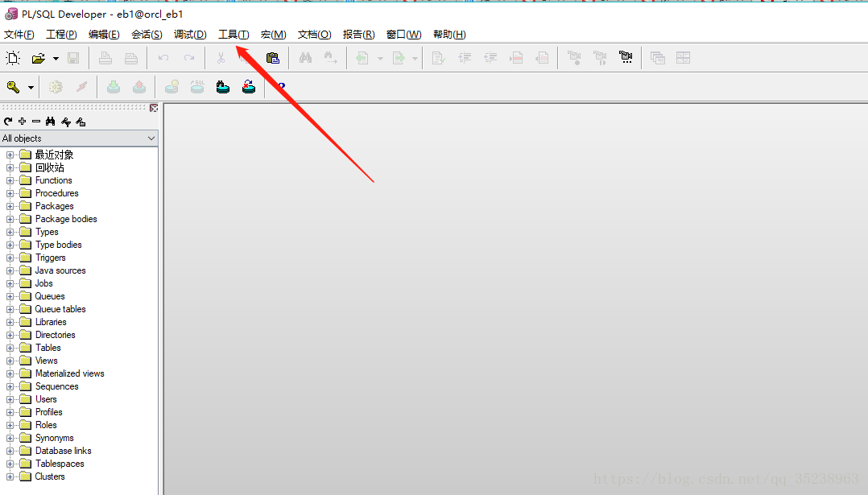
Task: Open the 编辑(E) menu
Action: (x=104, y=35)
